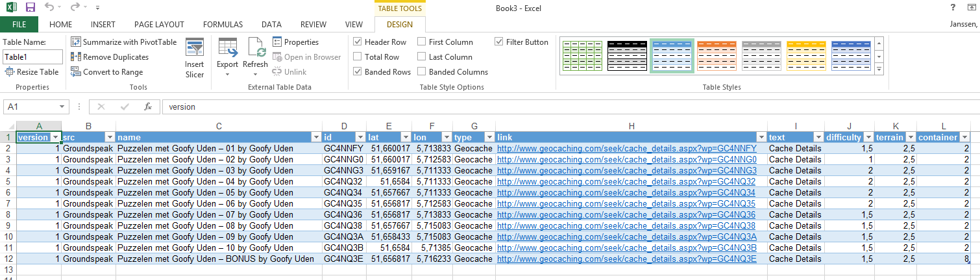
Task: Click the cancel X in formula bar
Action: (x=101, y=107)
